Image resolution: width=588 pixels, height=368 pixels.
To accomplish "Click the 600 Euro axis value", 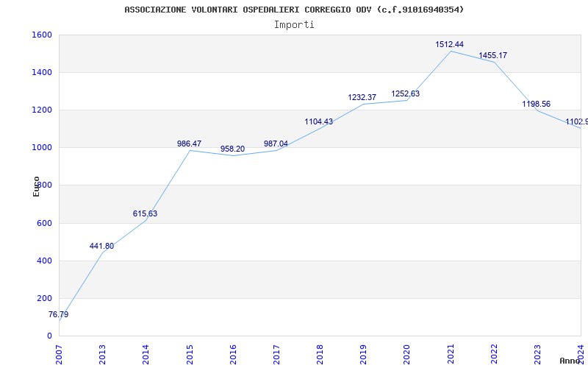I will coord(45,223).
